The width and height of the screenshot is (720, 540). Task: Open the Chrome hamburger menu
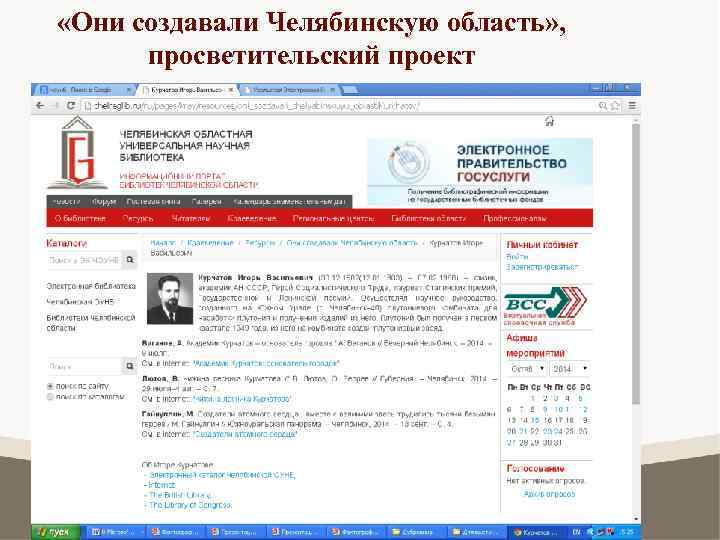coord(632,106)
